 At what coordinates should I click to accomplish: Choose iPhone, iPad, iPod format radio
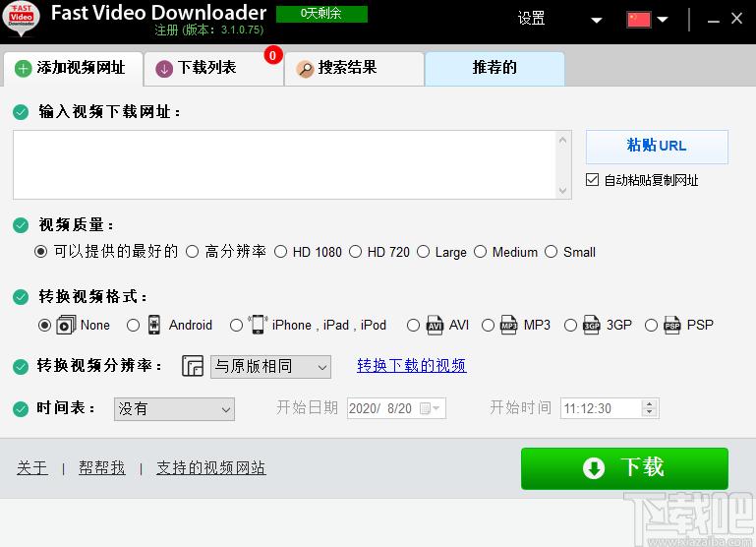[x=236, y=325]
